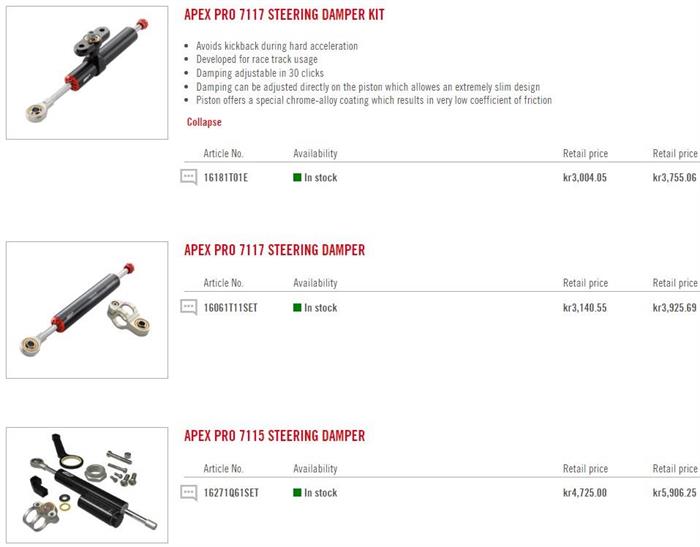700x547 pixels.
Task: Click Availability column header in first table
Action: pos(315,154)
